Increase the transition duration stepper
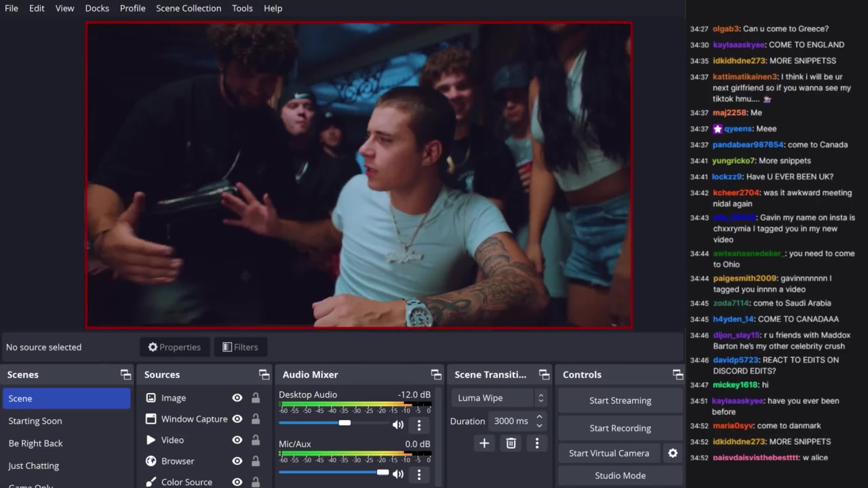This screenshot has width=868, height=488. click(539, 417)
